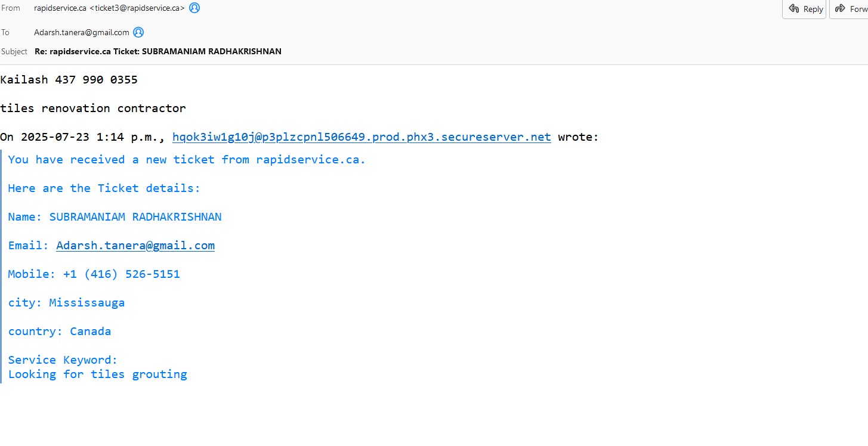Click contact icon beside ticket3@rapidservice.ca sender
Viewport: 868px width, 446px height.
194,8
